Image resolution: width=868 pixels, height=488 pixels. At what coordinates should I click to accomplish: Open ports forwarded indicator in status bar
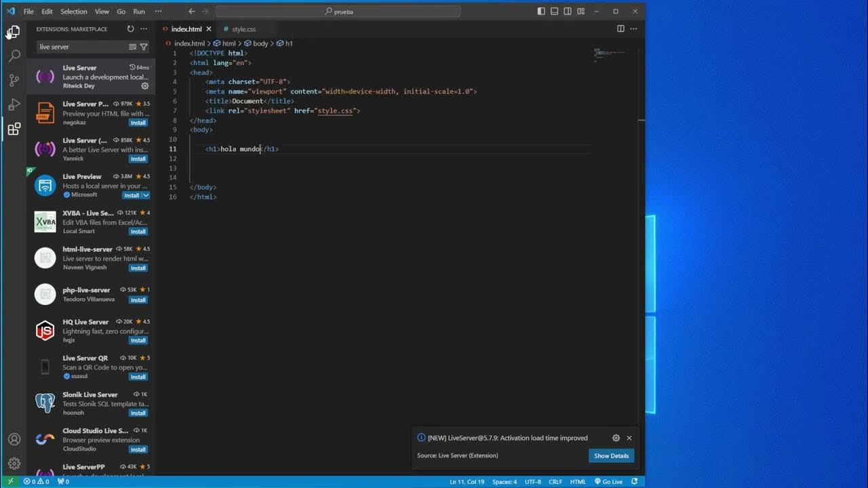click(x=63, y=482)
